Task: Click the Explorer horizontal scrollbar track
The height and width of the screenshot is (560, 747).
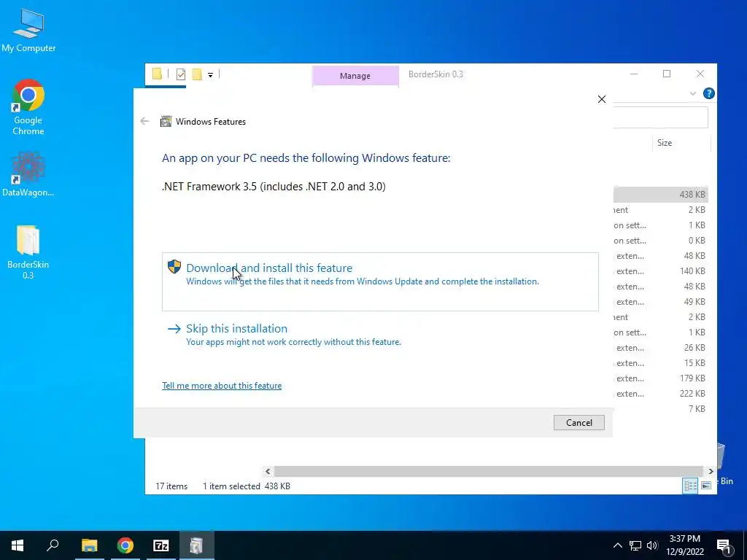Action: (x=489, y=472)
